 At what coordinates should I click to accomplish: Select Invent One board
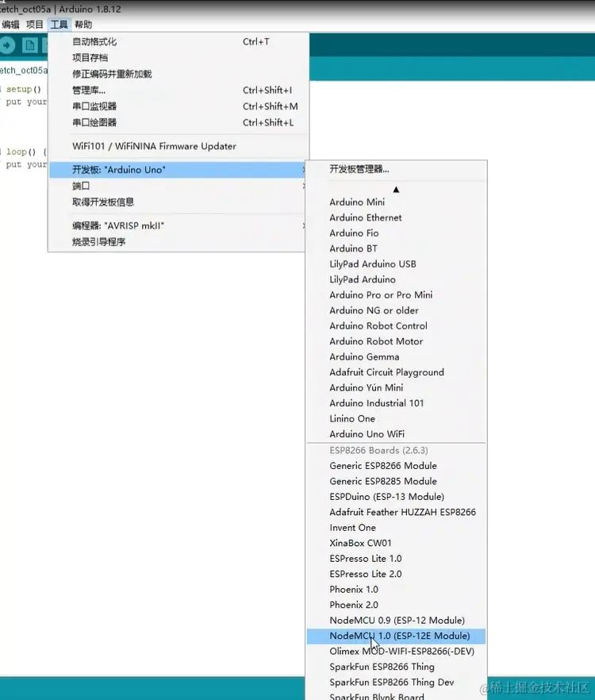pos(397,528)
